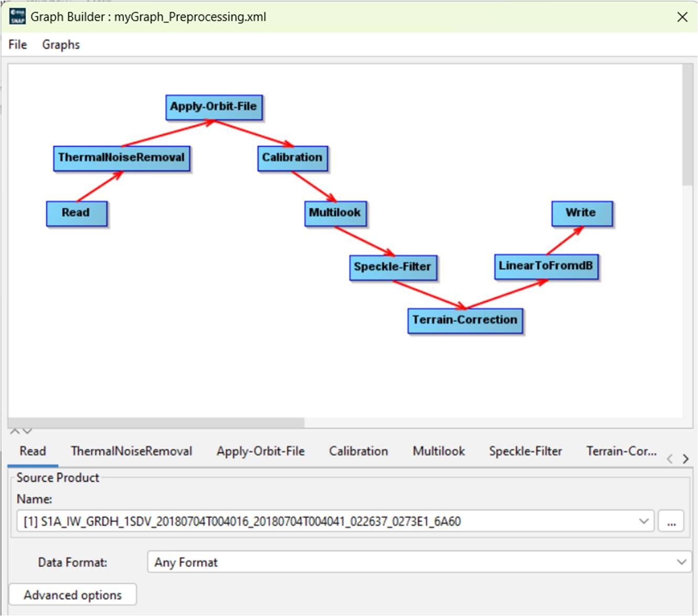Viewport: 698px width, 616px height.
Task: Switch to the ThermalNoiseRemoval tab
Action: tap(131, 451)
